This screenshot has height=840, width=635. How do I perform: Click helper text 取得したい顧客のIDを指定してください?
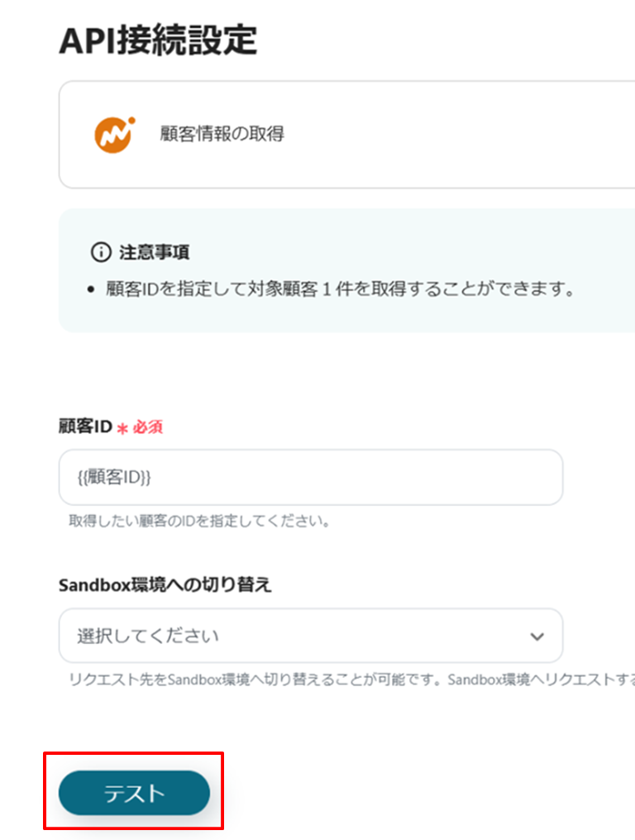coord(199,523)
